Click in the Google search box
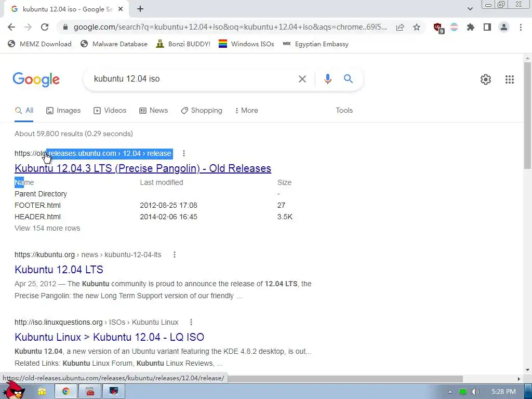 pyautogui.click(x=190, y=79)
